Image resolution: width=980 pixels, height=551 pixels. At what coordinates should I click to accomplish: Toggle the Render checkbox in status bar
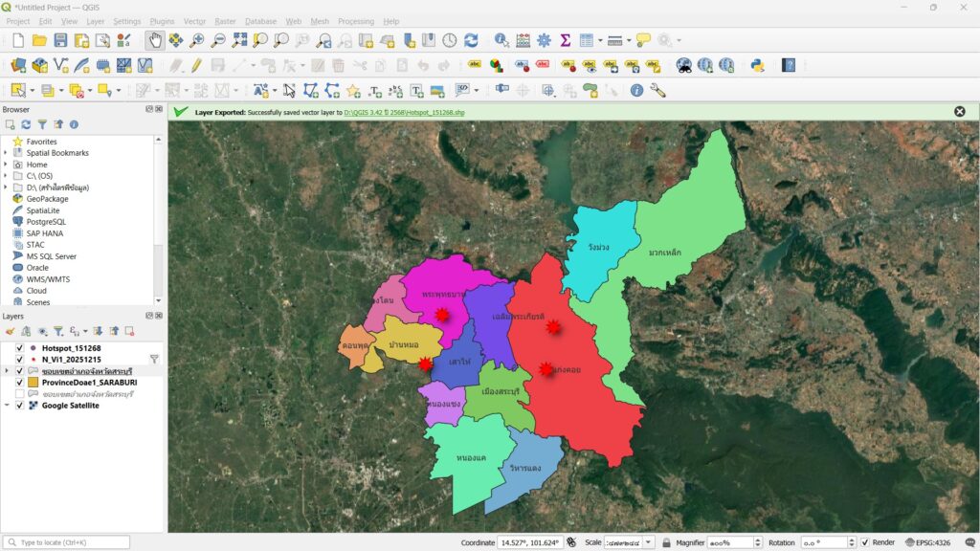point(865,542)
